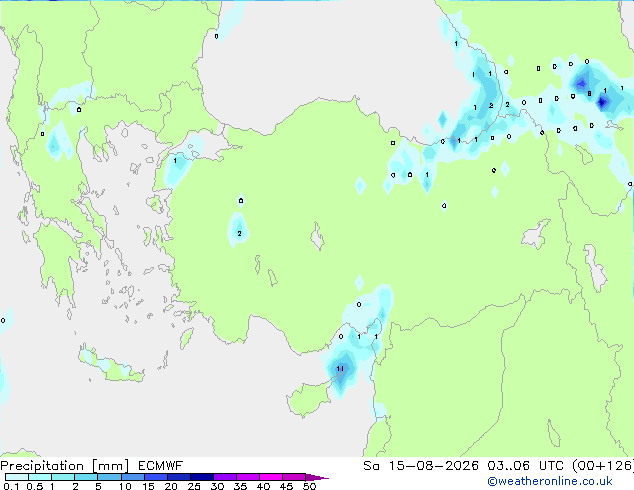The width and height of the screenshot is (634, 490).
Task: Click the 11 rainfall value near Cyprus
Action: pos(340,368)
